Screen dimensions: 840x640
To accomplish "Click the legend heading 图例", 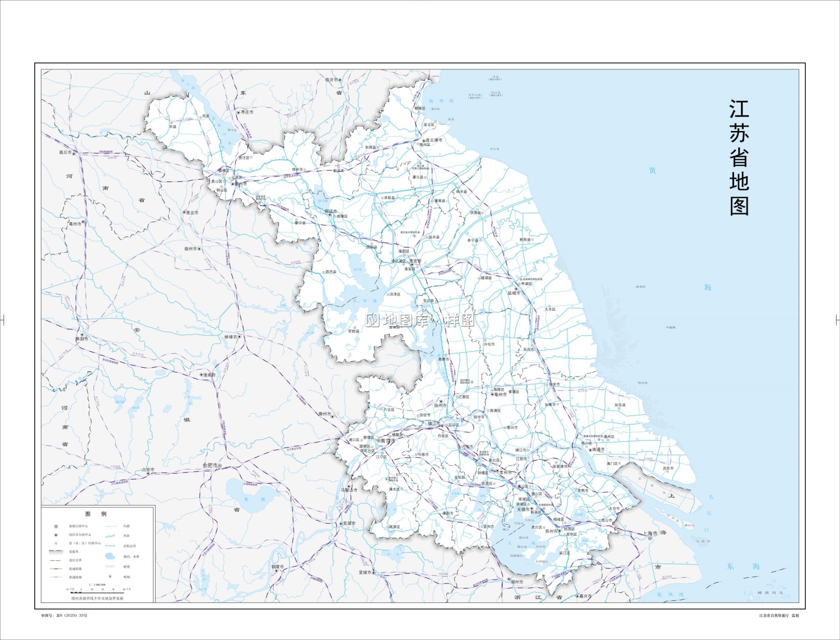I will 96,513.
